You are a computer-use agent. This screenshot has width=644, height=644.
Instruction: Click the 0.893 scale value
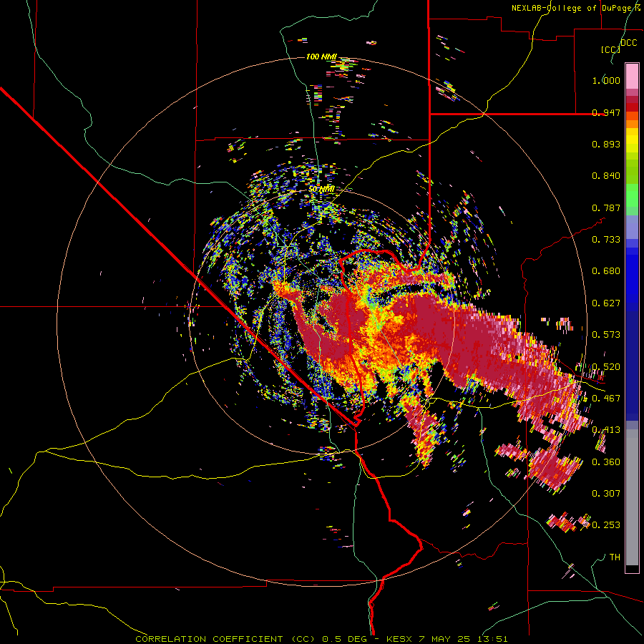pos(606,144)
